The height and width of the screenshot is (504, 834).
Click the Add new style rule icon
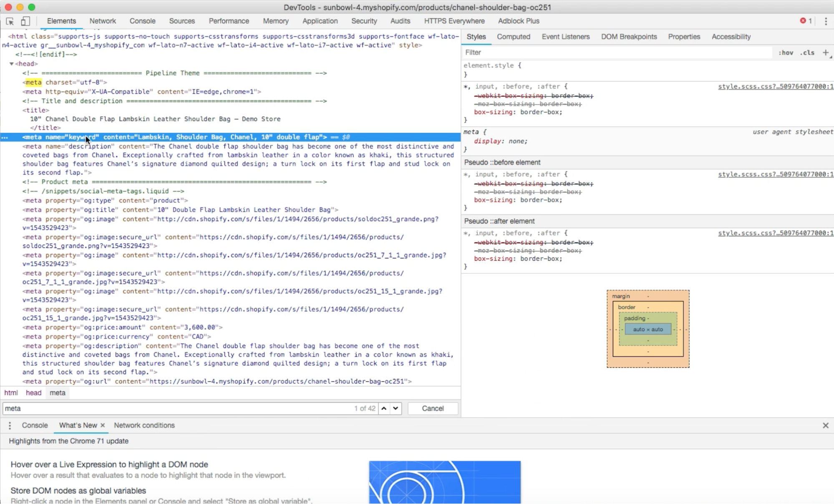point(824,53)
